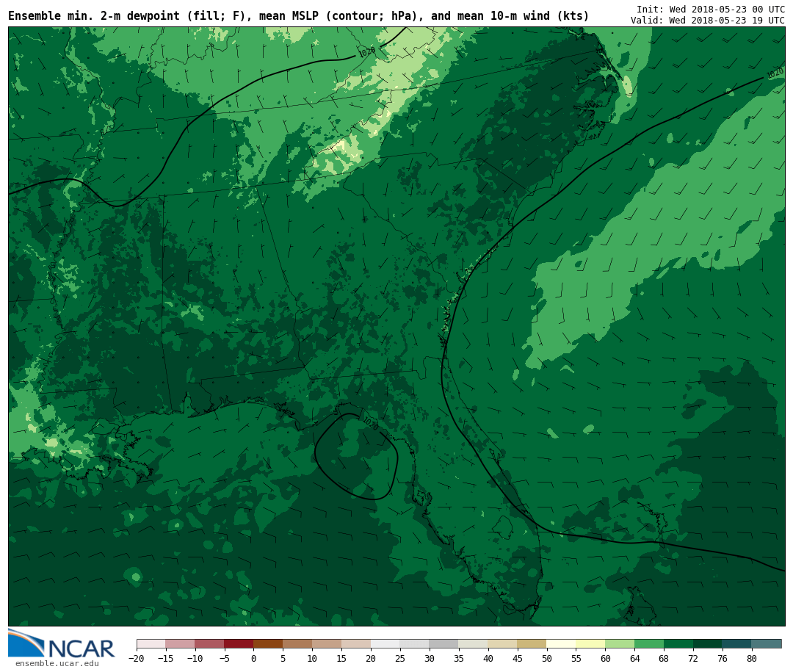Click the -10 colorbar tick label

pyautogui.click(x=195, y=658)
